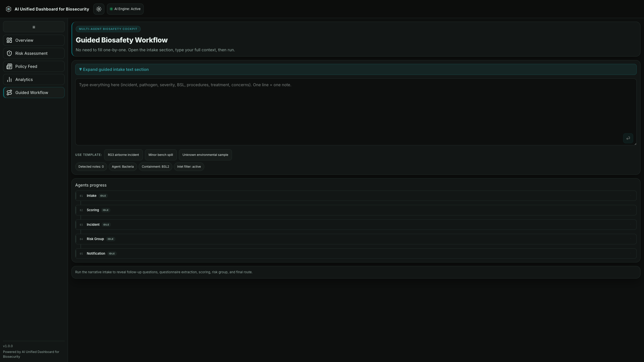
Task: Click the Inlet filter: active chip
Action: coord(189,167)
